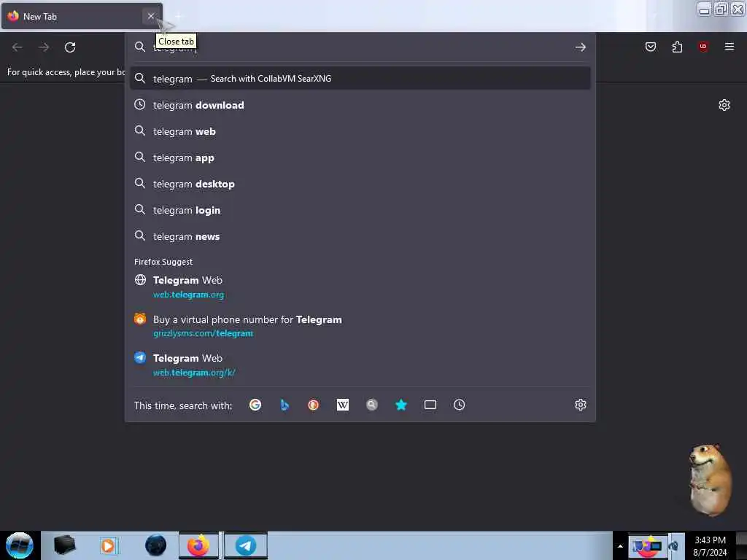Click the Back navigation arrow
This screenshot has height=560, width=747.
18,47
